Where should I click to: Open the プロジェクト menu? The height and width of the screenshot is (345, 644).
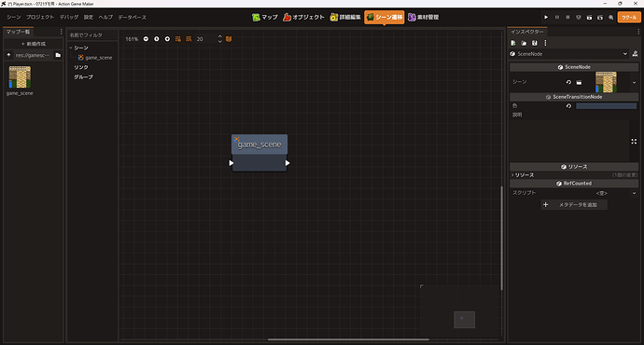pyautogui.click(x=40, y=17)
